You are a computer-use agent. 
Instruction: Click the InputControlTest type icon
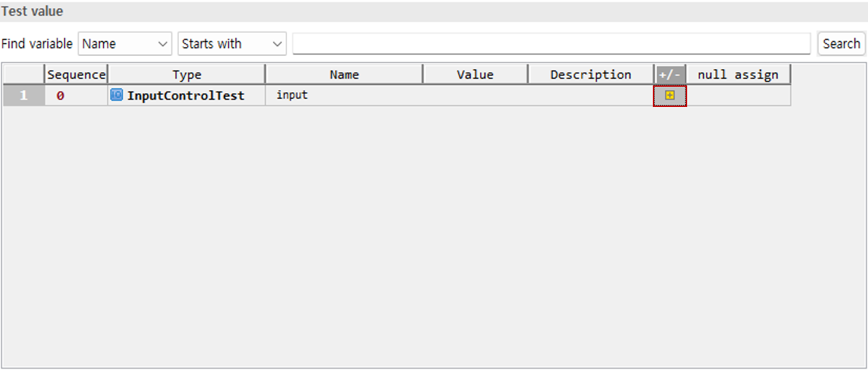tap(116, 95)
